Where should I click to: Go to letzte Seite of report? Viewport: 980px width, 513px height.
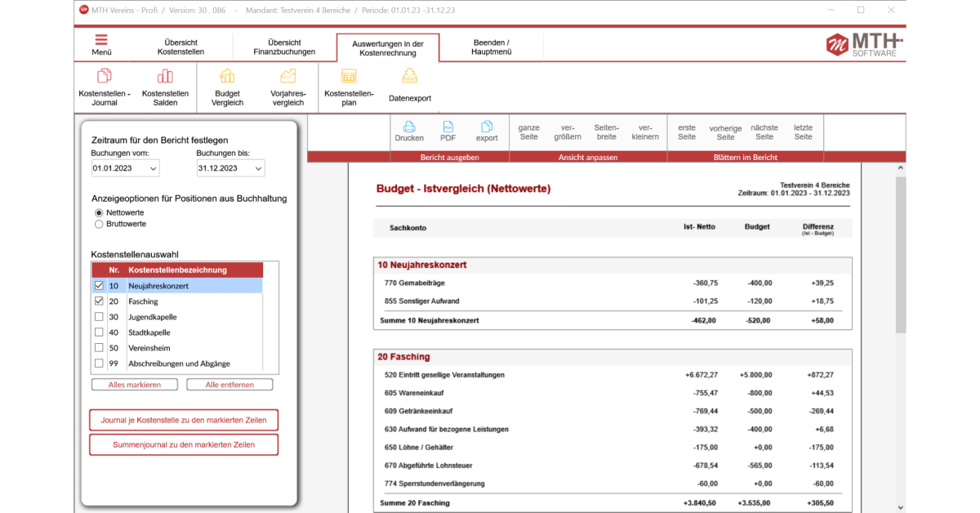point(804,132)
